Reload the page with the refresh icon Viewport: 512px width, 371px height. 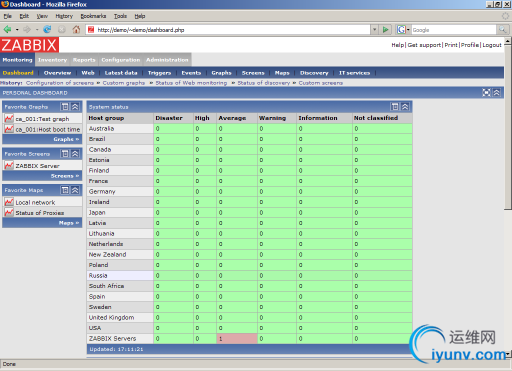click(47, 30)
